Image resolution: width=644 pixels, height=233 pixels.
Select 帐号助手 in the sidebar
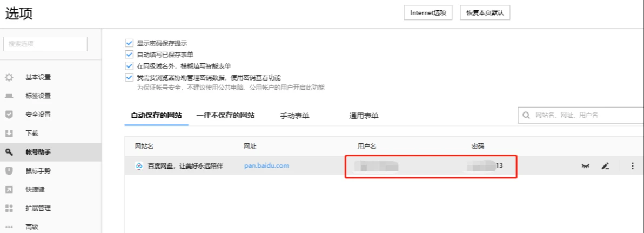click(51, 152)
